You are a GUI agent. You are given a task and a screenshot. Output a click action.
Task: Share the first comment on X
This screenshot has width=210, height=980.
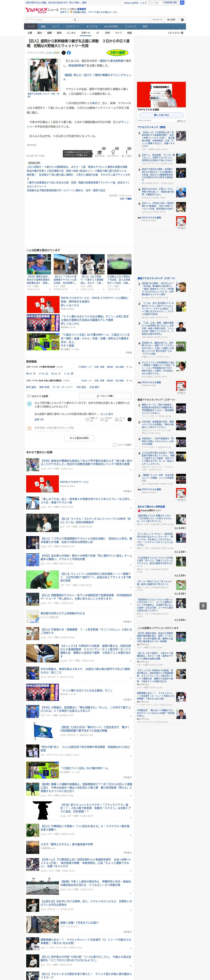pos(130,419)
